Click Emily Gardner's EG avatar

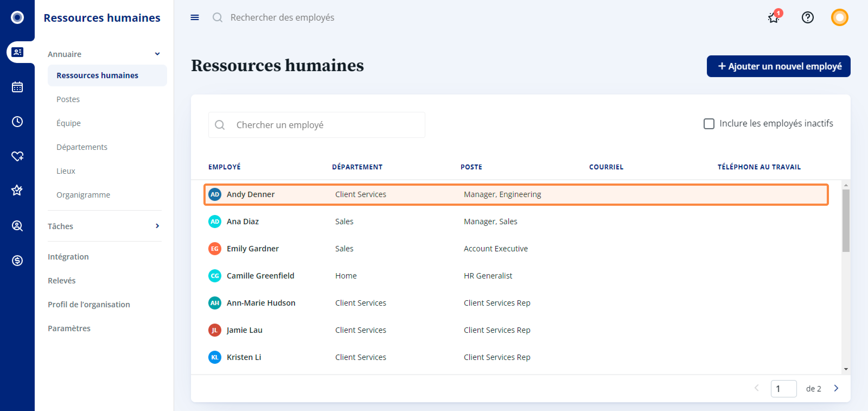[215, 249]
